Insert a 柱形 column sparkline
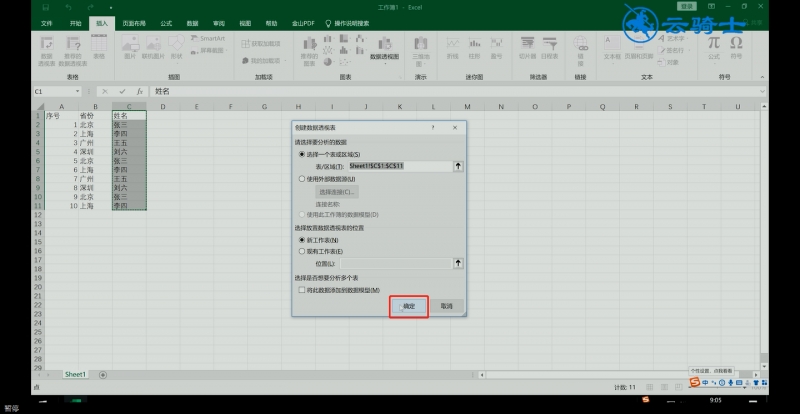This screenshot has height=414, width=800. point(474,47)
